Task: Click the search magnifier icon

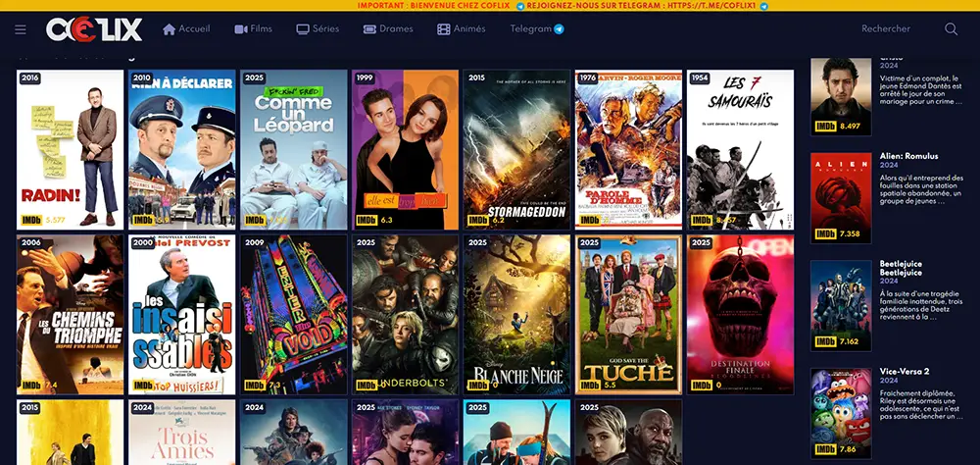Action: tap(951, 29)
